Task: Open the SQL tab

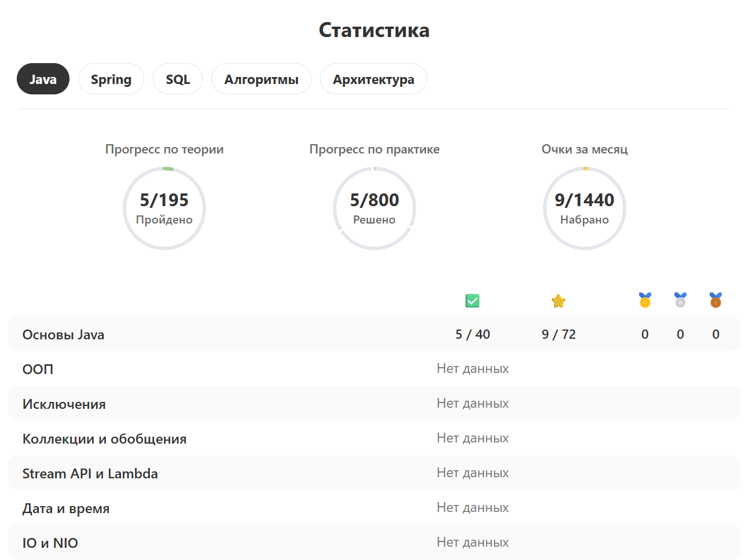Action: coord(178,79)
